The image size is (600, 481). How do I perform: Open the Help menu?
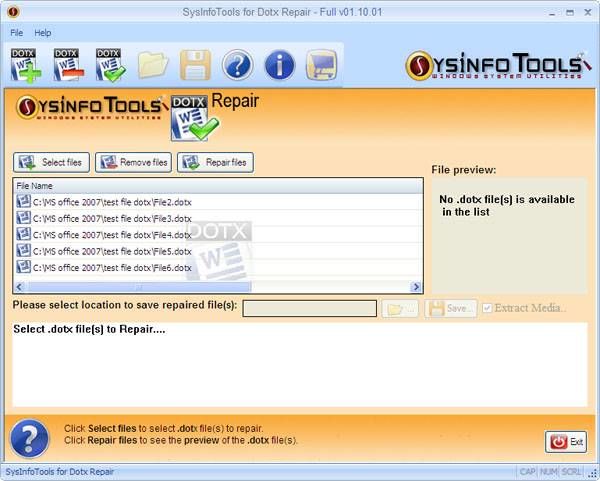pyautogui.click(x=42, y=33)
